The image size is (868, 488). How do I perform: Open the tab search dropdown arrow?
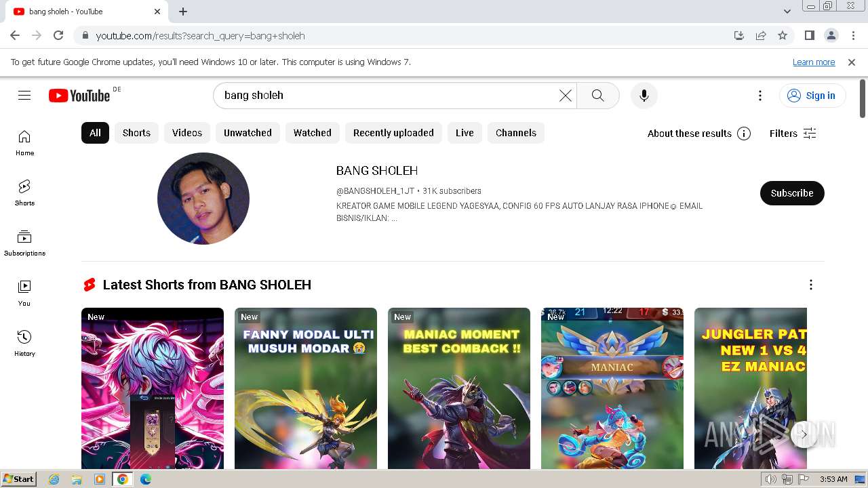787,12
